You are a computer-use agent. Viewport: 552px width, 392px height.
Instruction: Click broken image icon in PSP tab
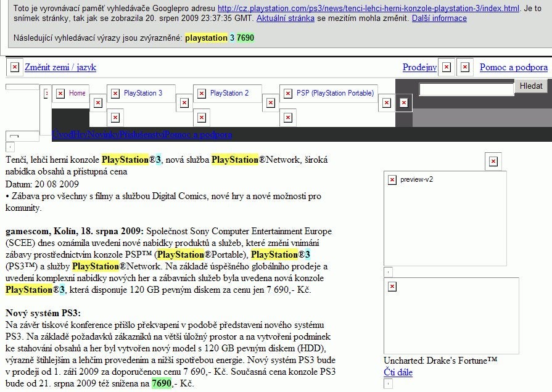pyautogui.click(x=287, y=93)
